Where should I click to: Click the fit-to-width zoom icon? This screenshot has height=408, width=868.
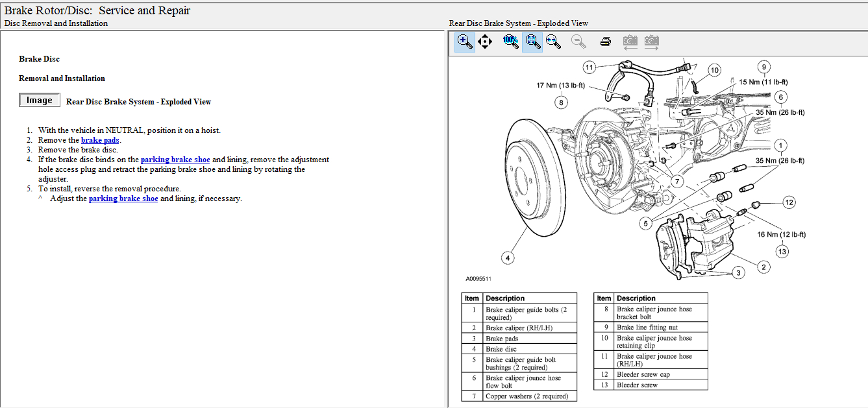pyautogui.click(x=553, y=42)
